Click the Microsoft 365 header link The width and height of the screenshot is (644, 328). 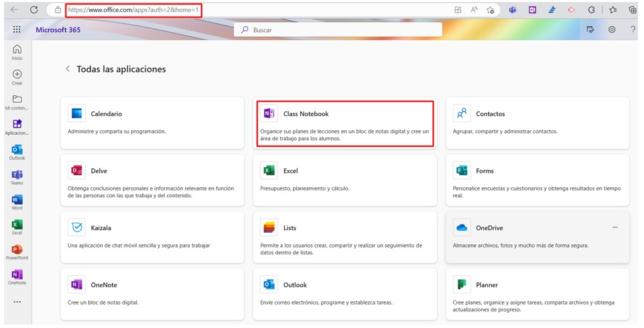[58, 30]
